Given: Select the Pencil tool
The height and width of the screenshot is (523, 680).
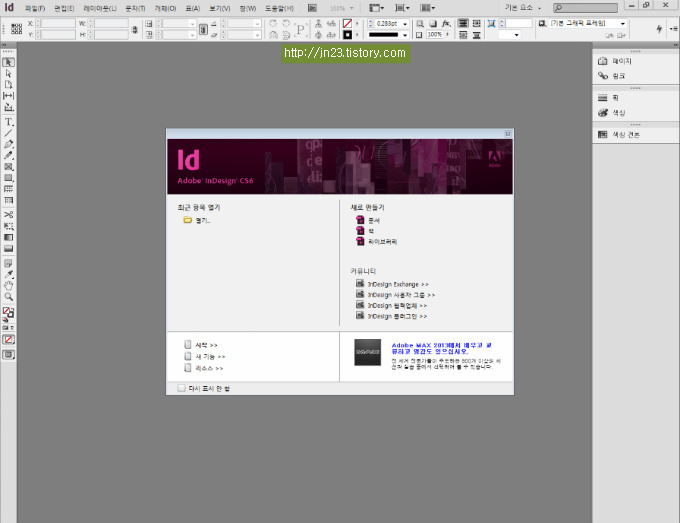Looking at the screenshot, I should coord(8,155).
